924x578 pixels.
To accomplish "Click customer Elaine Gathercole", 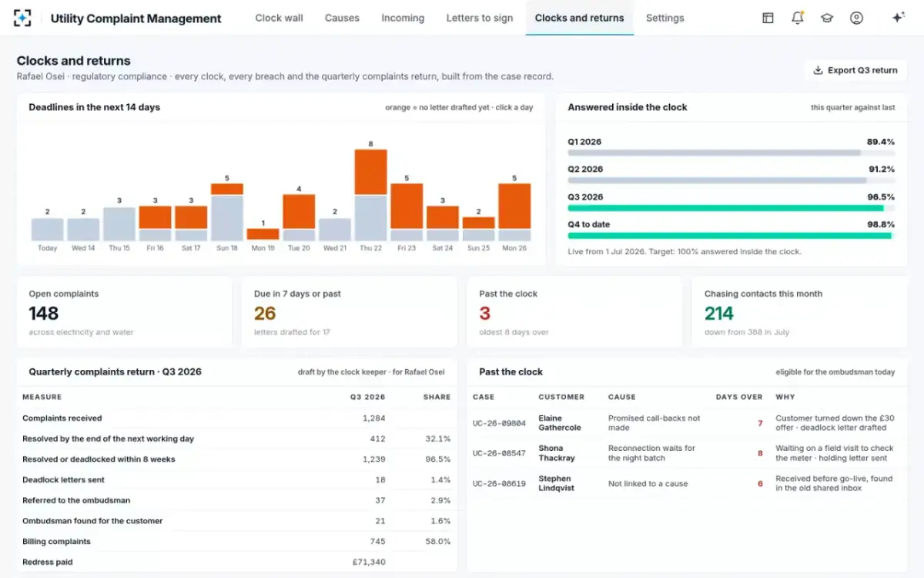I will (560, 423).
